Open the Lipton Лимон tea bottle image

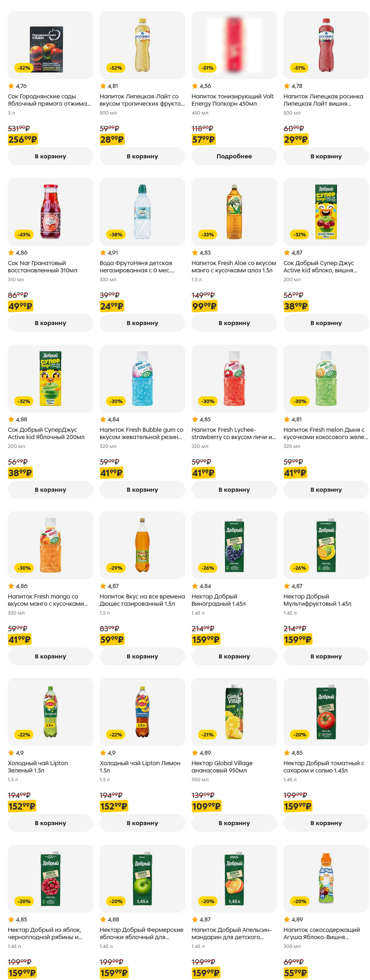coord(142,711)
